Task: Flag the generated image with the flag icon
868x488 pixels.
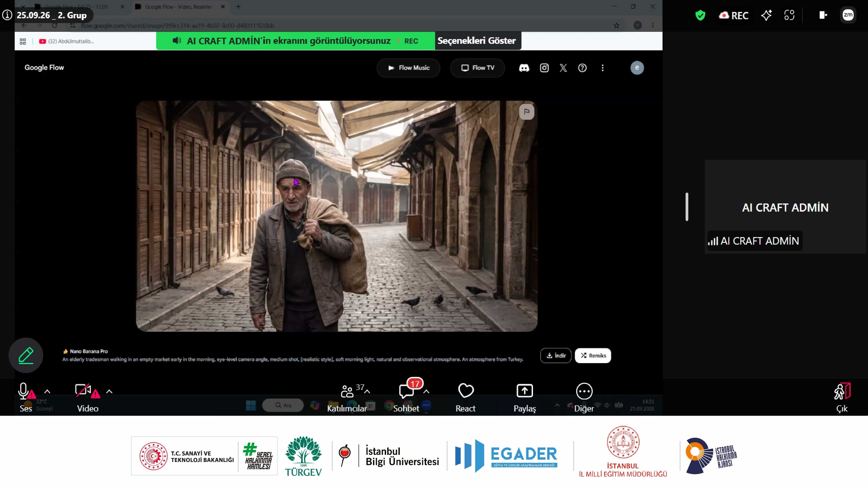Action: pos(527,112)
